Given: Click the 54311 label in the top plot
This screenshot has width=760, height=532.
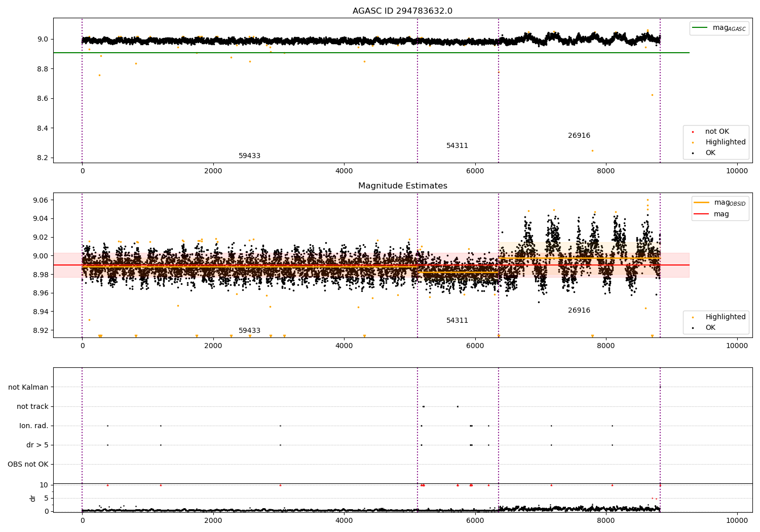Looking at the screenshot, I should (457, 146).
